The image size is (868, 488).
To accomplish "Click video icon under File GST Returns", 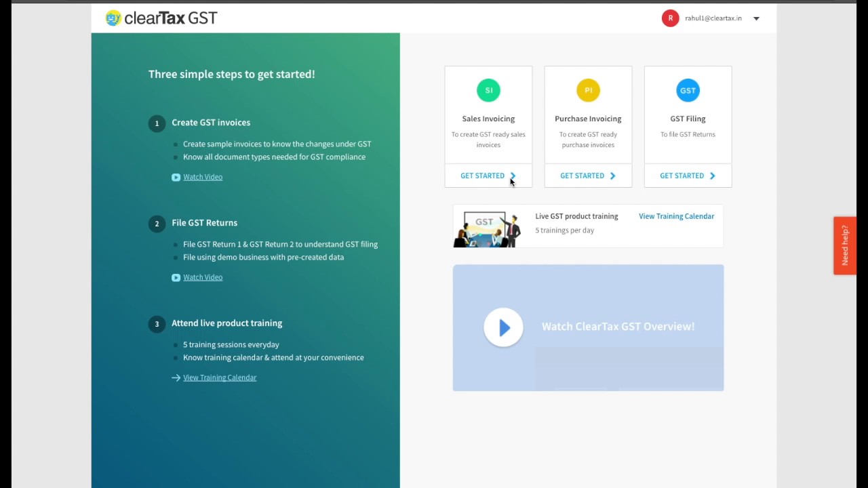I will pos(176,277).
